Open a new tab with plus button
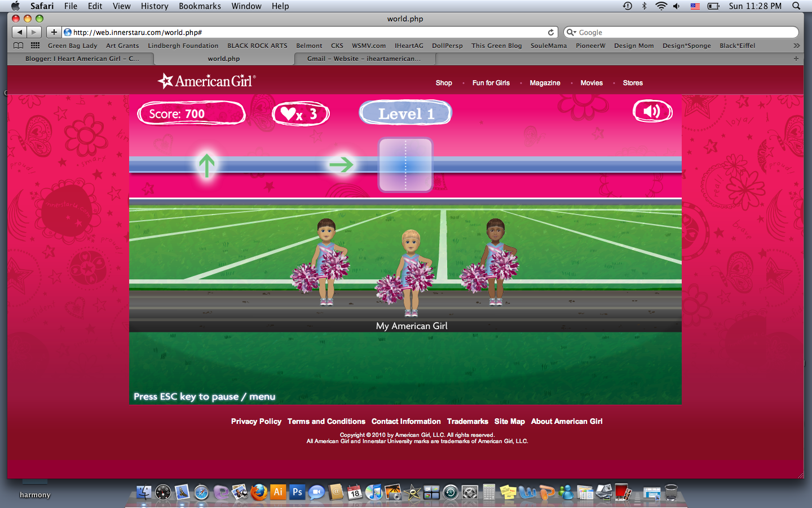The image size is (812, 508). tap(796, 59)
